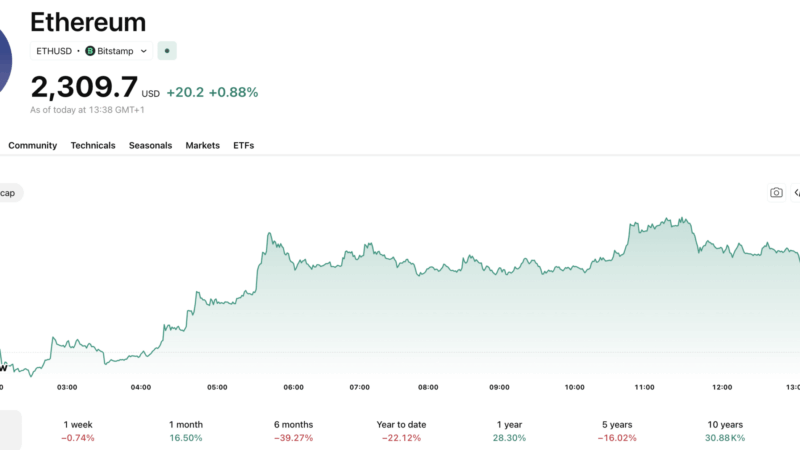The width and height of the screenshot is (800, 450).
Task: Open the ETHUSD Bitstamp symbol dropdown
Action: (x=91, y=51)
